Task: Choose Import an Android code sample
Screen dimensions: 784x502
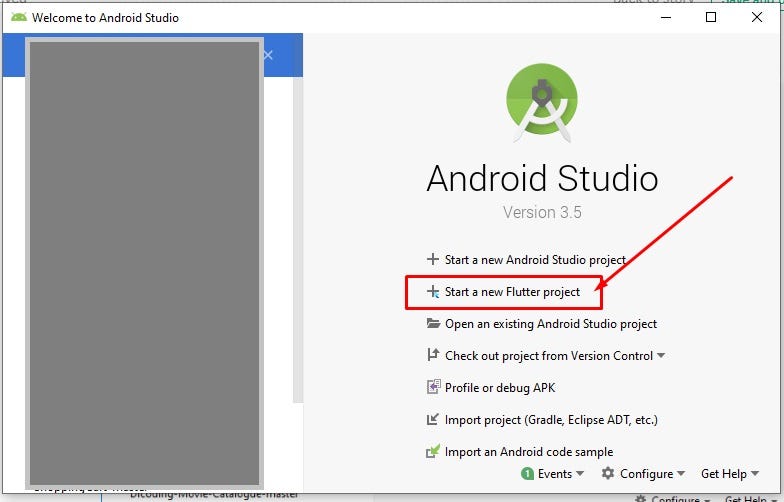Action: [529, 452]
